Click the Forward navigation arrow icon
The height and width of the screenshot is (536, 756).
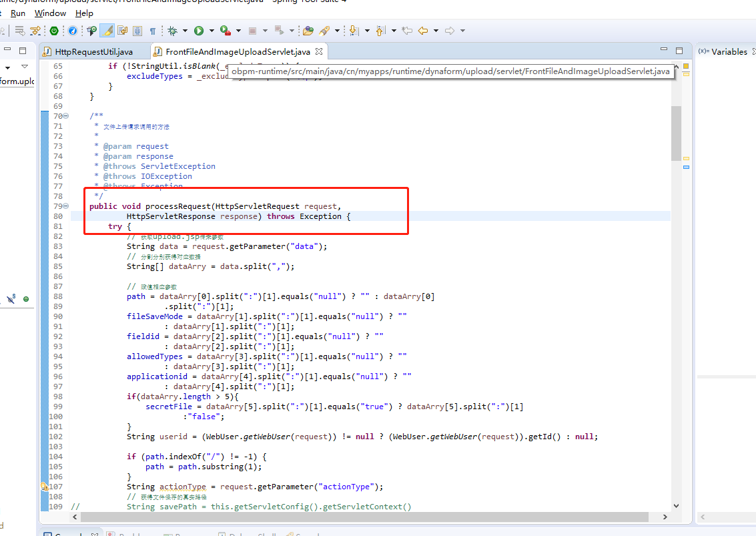click(449, 31)
